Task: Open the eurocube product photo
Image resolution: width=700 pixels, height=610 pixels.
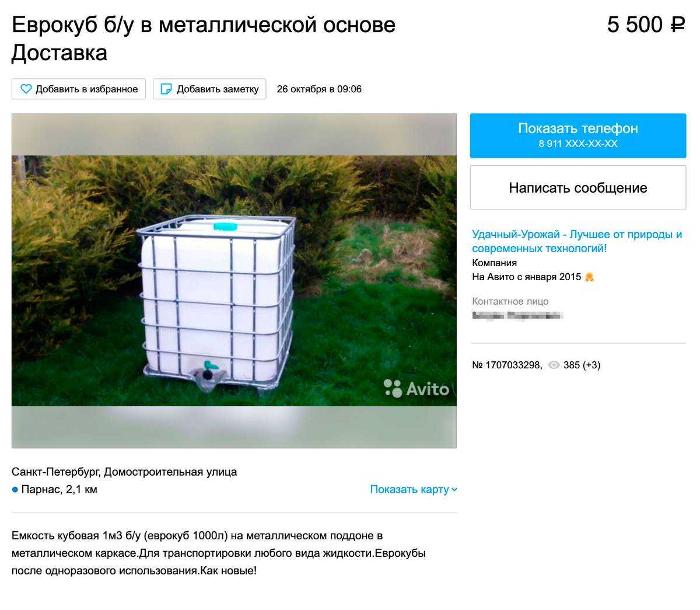Action: tap(234, 281)
